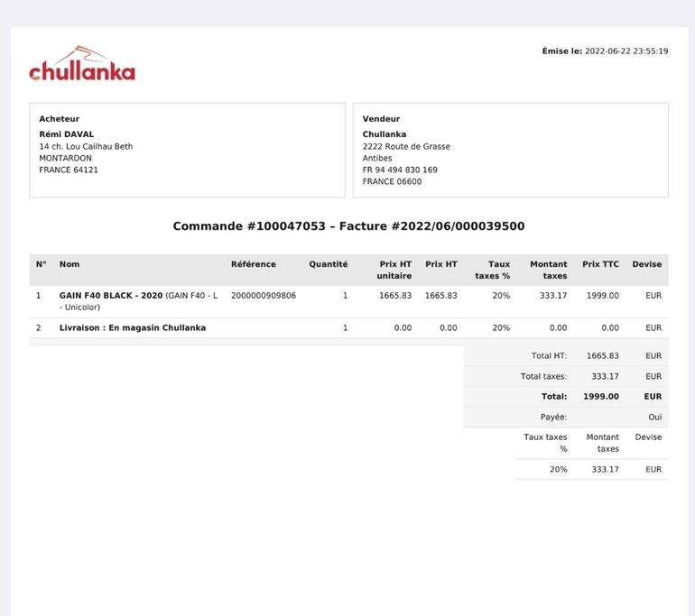
Task: Click the Oui paid status
Action: pos(655,417)
